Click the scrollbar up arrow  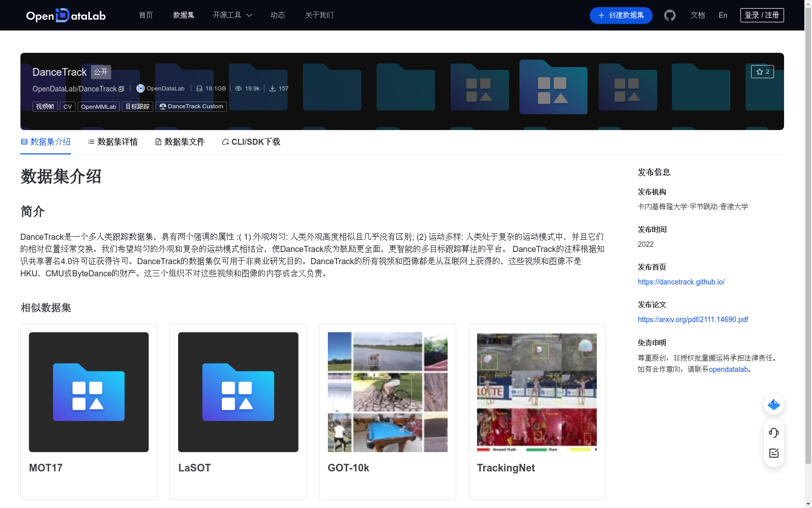(808, 4)
